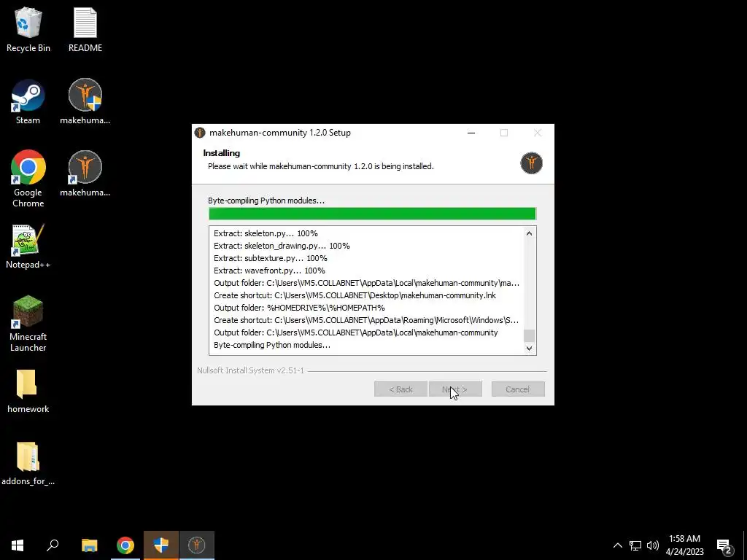Click the install log scroll-up arrow
Viewport: 747px width, 560px height.
[529, 233]
